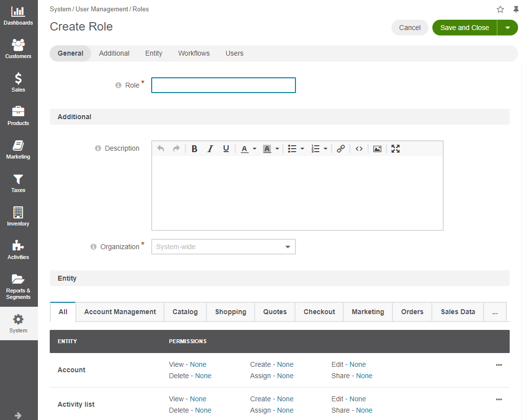Switch to the Workflows tab
522x420 pixels.
[x=194, y=53]
